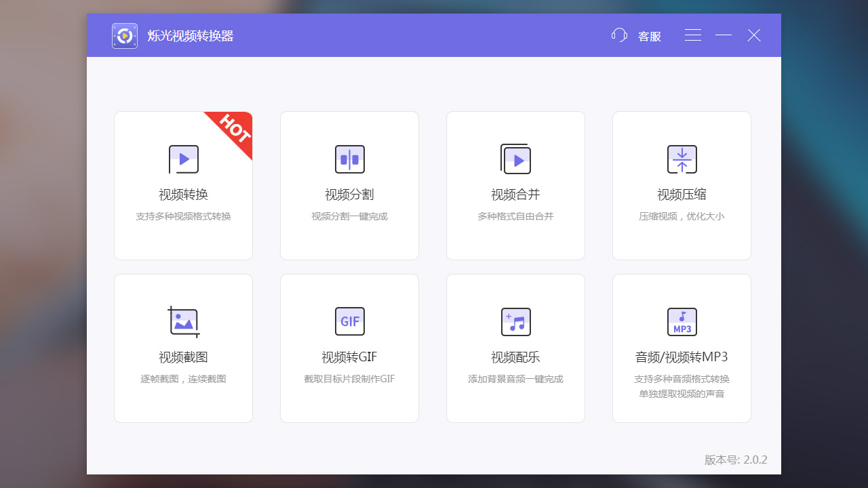Select the 音频/视频转MP3 feature card
868x488 pixels.
click(x=682, y=348)
